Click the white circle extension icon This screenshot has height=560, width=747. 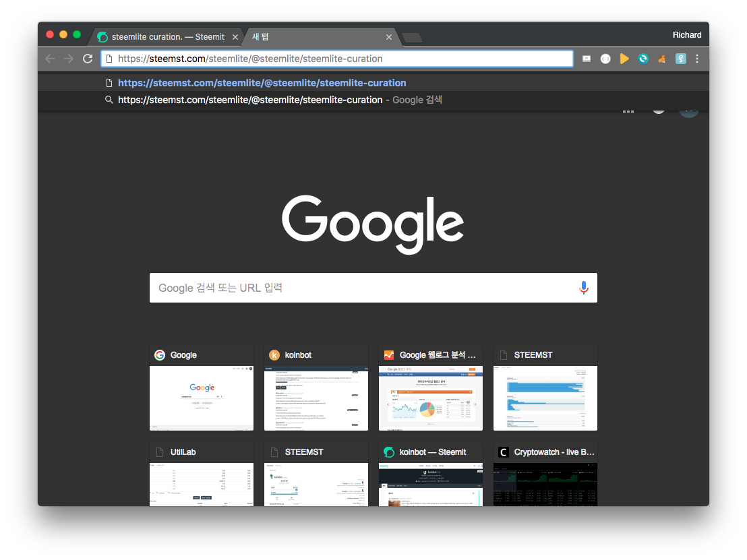[605, 59]
